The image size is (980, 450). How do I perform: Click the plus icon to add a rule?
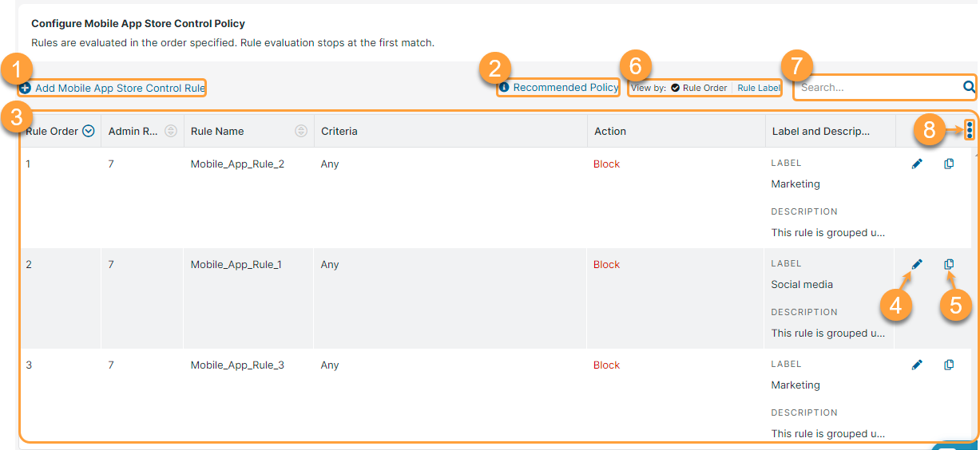(x=26, y=89)
